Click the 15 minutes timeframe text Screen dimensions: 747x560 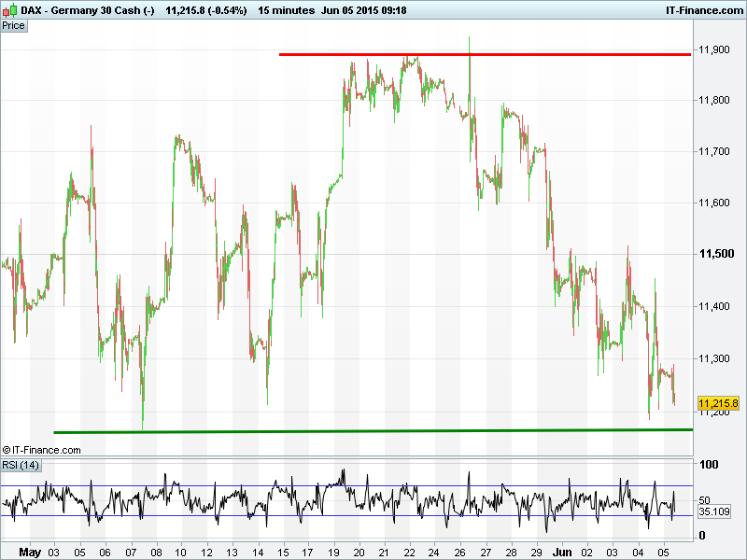(288, 9)
